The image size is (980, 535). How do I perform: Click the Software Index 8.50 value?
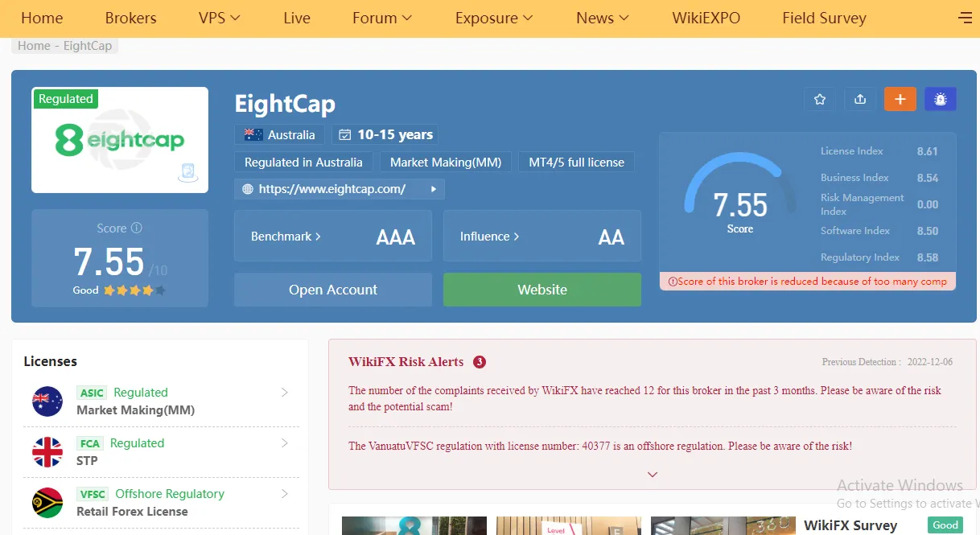click(x=928, y=231)
